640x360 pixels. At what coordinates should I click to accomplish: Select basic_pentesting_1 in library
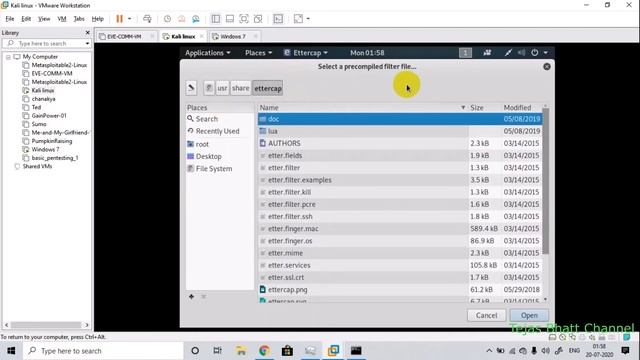point(55,158)
